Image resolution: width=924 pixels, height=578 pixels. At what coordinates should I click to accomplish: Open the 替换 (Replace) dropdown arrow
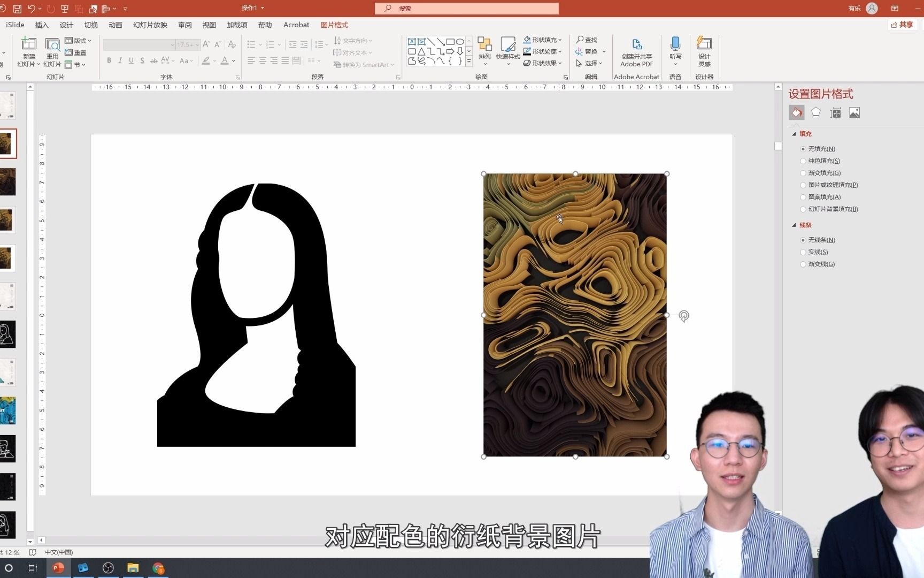click(x=604, y=52)
